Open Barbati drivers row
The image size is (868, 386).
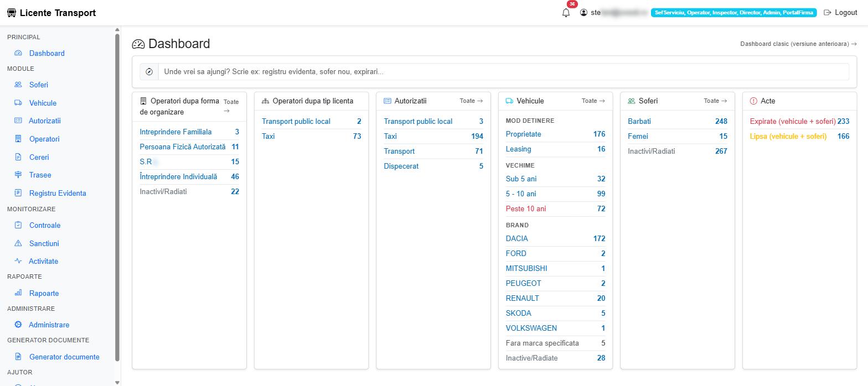click(x=678, y=122)
